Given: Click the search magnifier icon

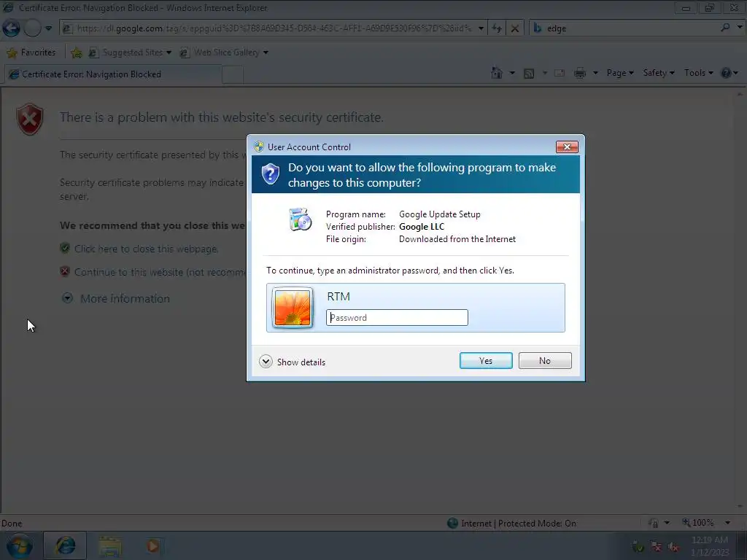Looking at the screenshot, I should pos(725,28).
